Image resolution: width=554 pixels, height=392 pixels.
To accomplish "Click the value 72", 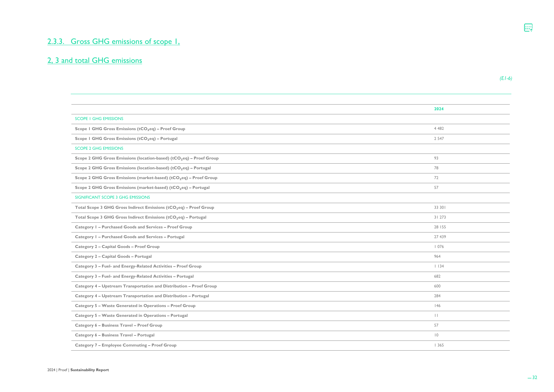I will click(436, 178).
